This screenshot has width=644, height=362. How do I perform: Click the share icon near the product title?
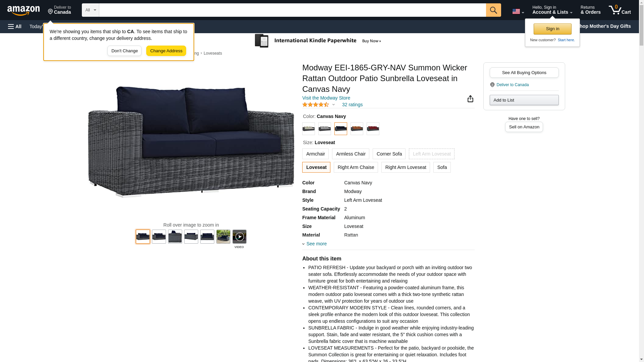pos(470,99)
